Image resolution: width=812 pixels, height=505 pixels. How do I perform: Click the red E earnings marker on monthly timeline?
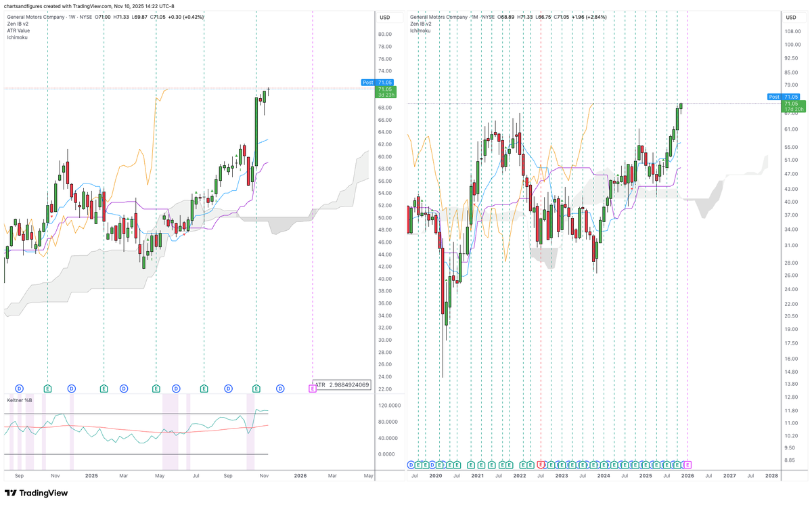tap(541, 464)
